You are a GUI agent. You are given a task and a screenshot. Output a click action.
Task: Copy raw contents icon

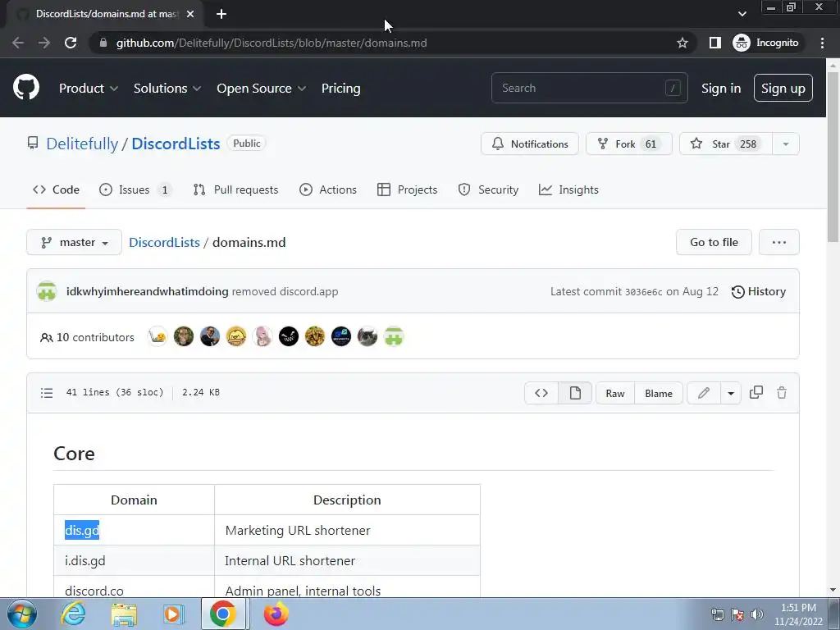pos(756,393)
